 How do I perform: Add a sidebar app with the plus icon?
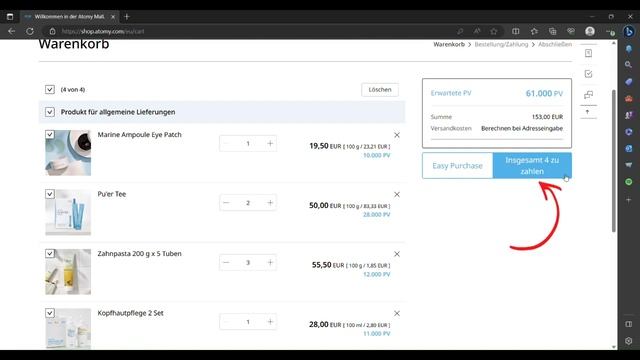click(x=629, y=200)
